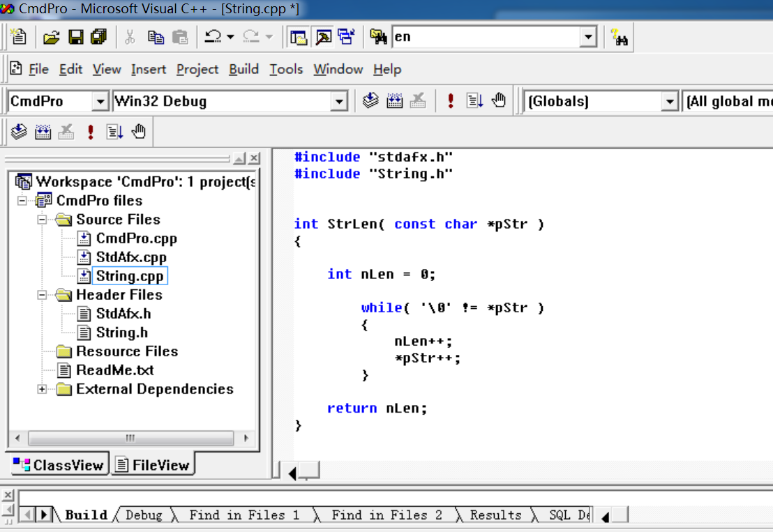773x532 pixels.
Task: Open the Tools menu
Action: 286,70
